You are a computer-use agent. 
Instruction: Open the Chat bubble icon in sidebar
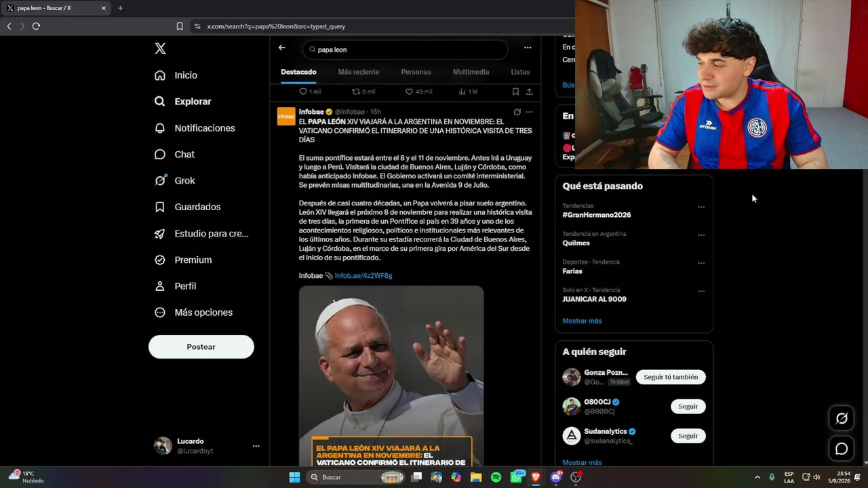[160, 155]
